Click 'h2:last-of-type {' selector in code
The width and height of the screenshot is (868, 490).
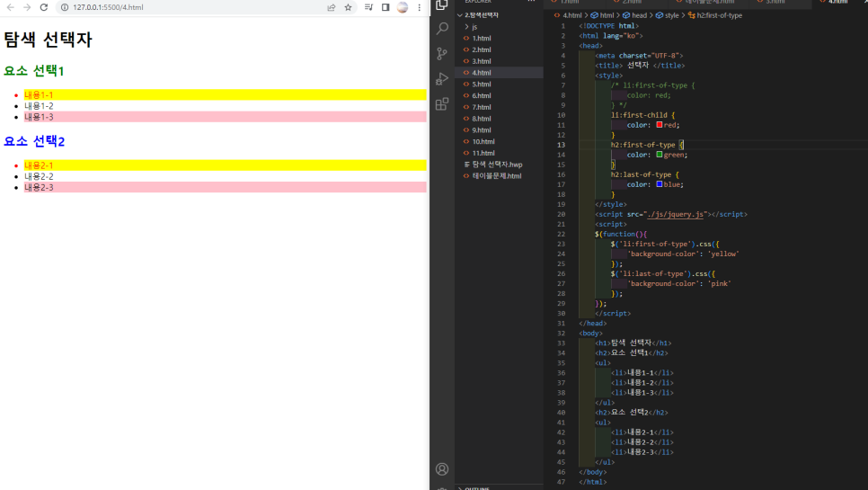coord(644,174)
